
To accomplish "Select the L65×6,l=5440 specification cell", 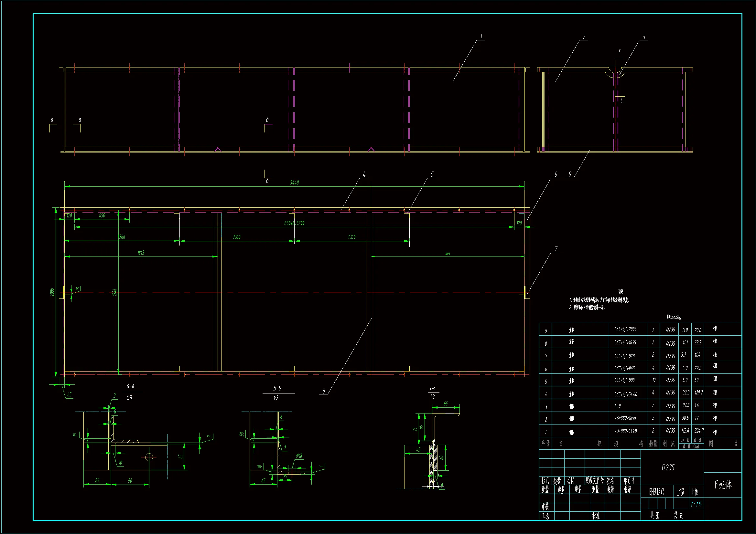I will pyautogui.click(x=626, y=394).
